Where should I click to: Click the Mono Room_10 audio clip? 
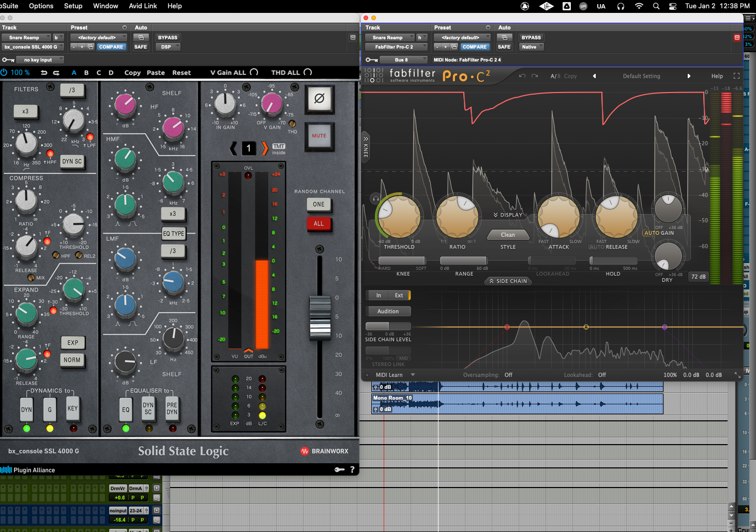(x=517, y=404)
